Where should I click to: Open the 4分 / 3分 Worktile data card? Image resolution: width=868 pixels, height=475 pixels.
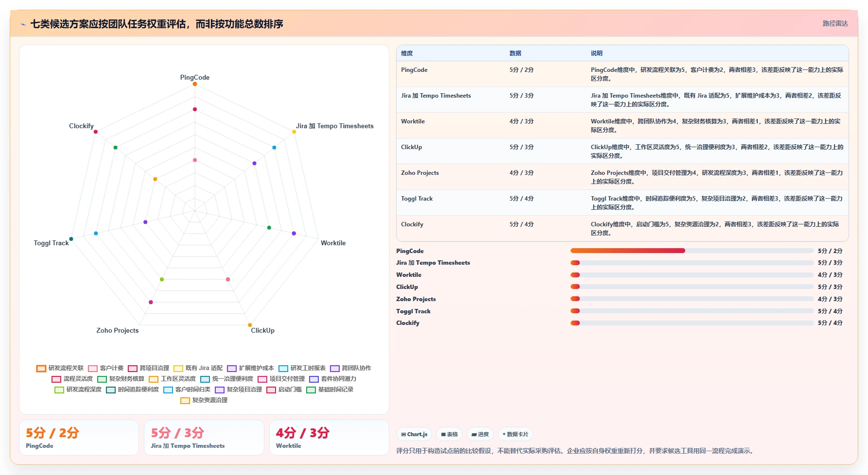(329, 438)
